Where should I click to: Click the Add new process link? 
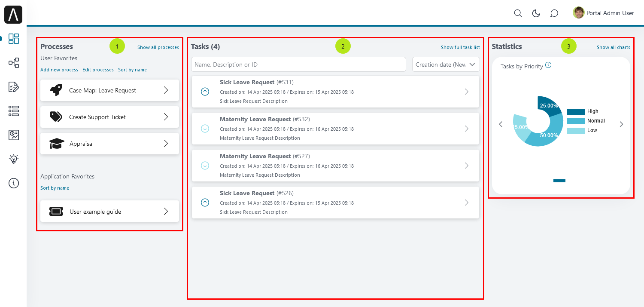tap(59, 70)
